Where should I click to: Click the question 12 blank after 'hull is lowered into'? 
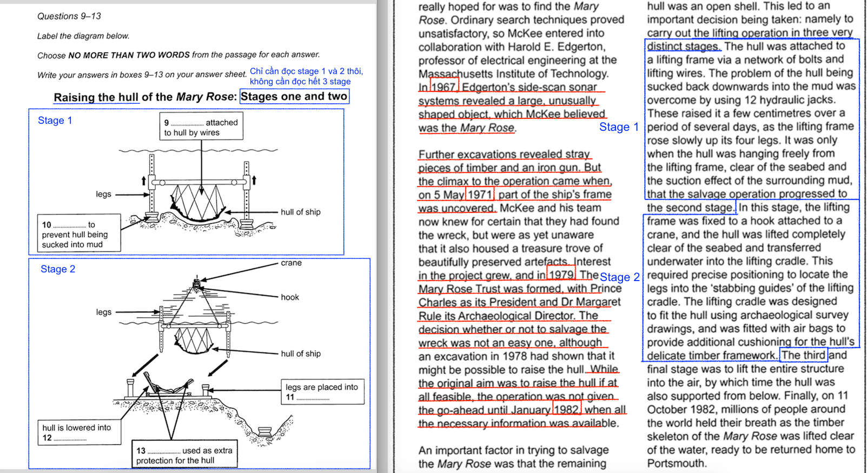[70, 439]
